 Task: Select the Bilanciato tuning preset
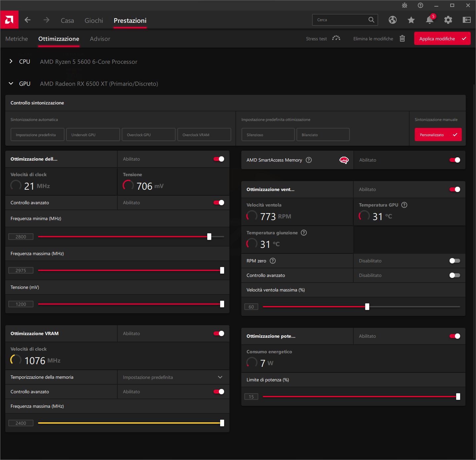323,134
